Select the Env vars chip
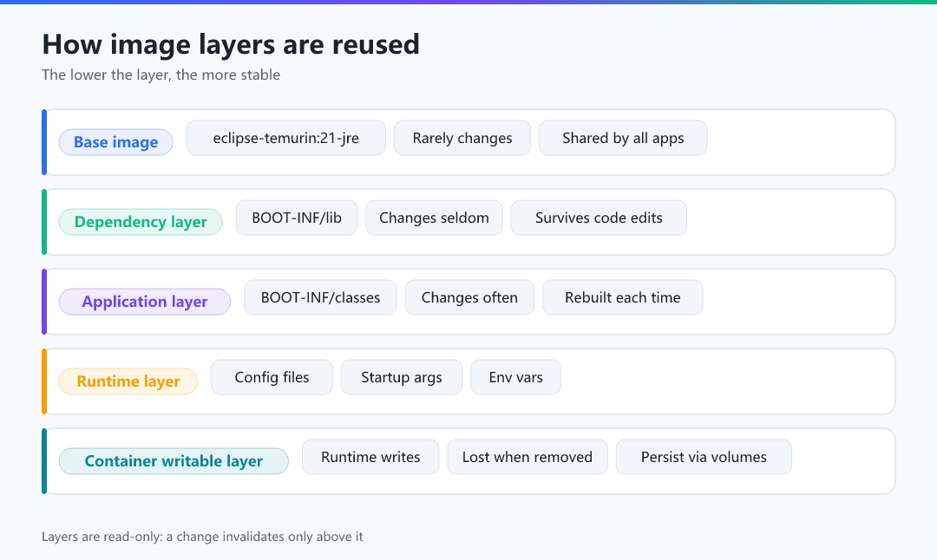Viewport: 937px width, 560px height. pos(515,377)
